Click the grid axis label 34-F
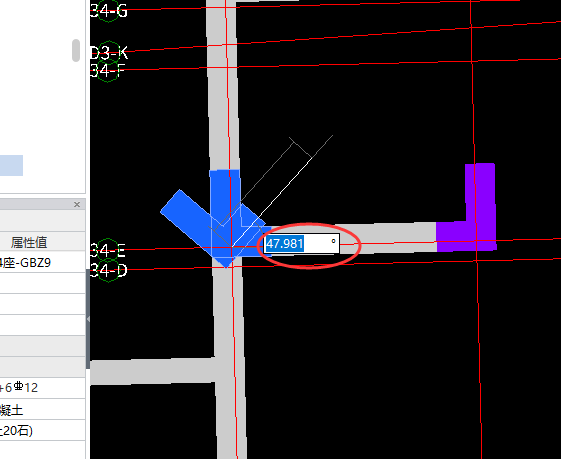 point(107,70)
